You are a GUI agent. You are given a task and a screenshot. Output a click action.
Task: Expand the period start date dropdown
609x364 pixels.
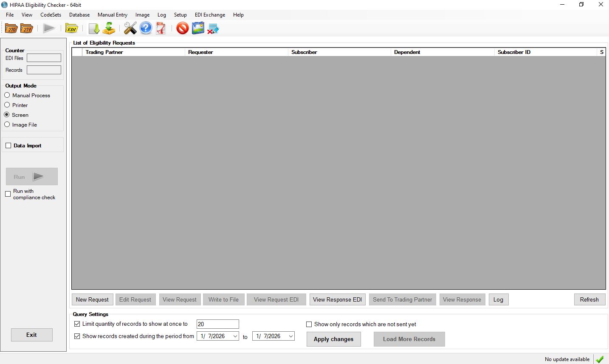pyautogui.click(x=235, y=336)
